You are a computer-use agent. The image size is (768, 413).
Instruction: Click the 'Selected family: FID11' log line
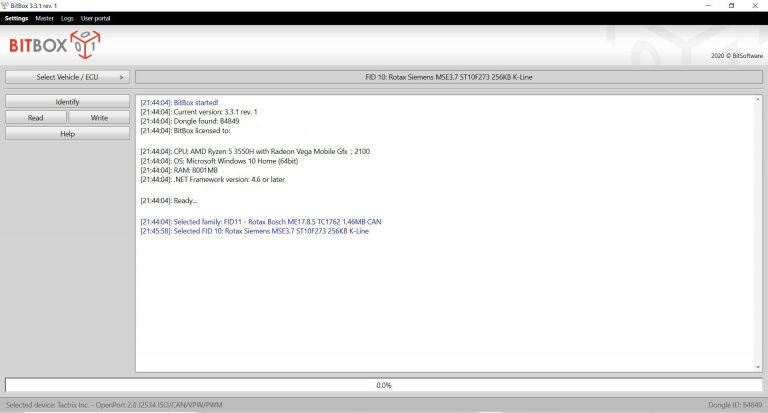(x=261, y=221)
